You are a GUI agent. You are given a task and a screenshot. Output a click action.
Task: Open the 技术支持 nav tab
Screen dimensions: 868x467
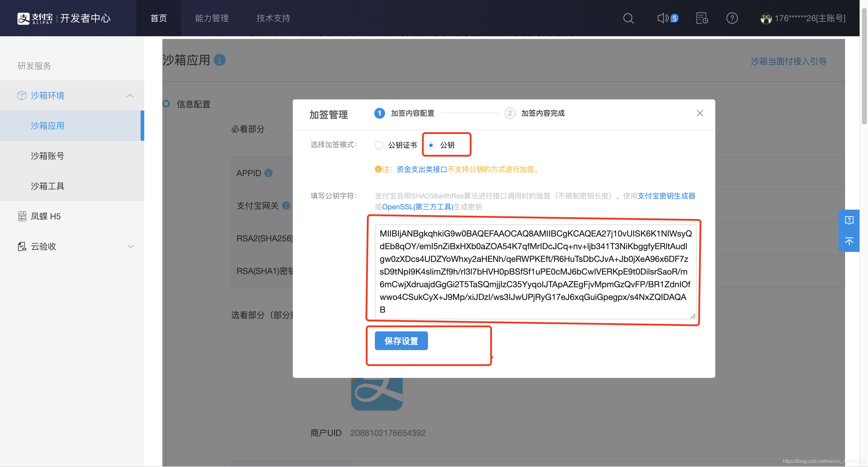point(273,18)
